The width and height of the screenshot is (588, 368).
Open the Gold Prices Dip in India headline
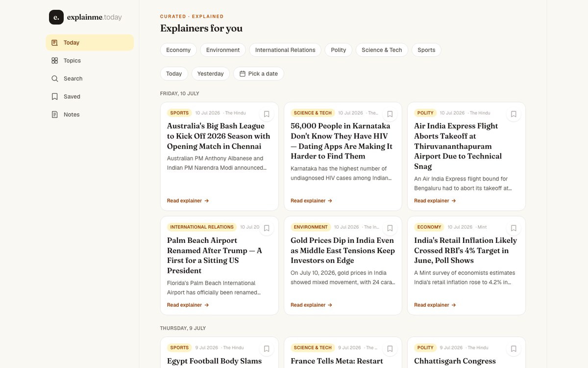point(343,250)
